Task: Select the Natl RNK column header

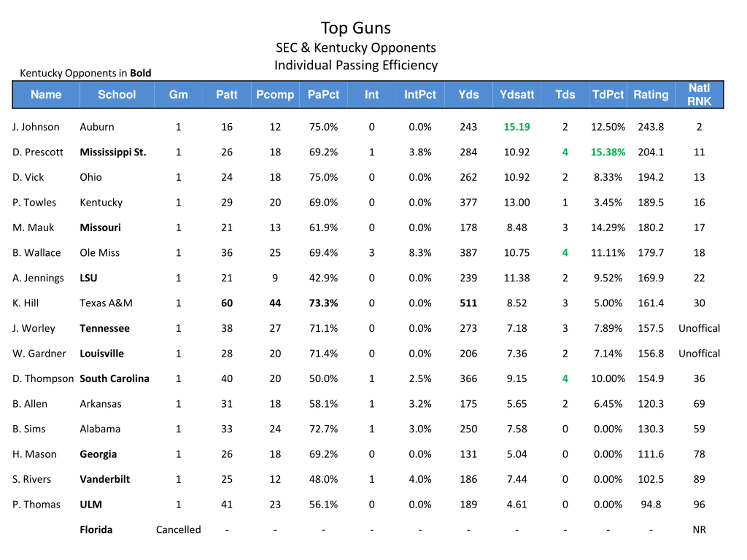Action: [x=699, y=94]
